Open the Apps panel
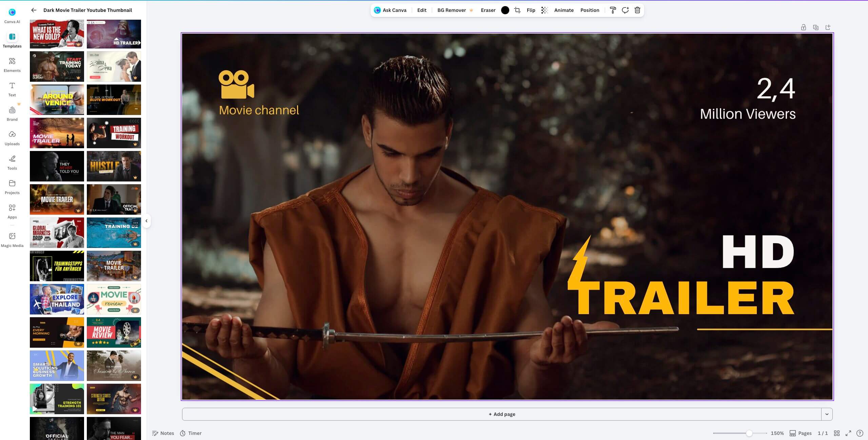This screenshot has width=868, height=440. click(12, 211)
